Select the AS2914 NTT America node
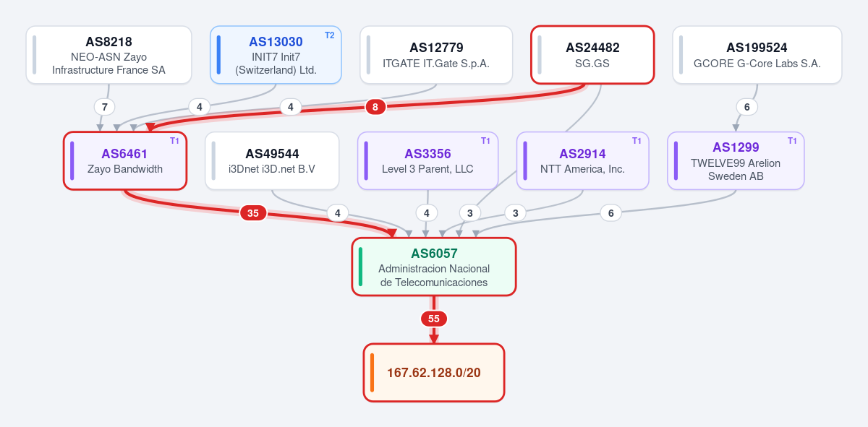The height and width of the screenshot is (427, 868). coord(582,160)
